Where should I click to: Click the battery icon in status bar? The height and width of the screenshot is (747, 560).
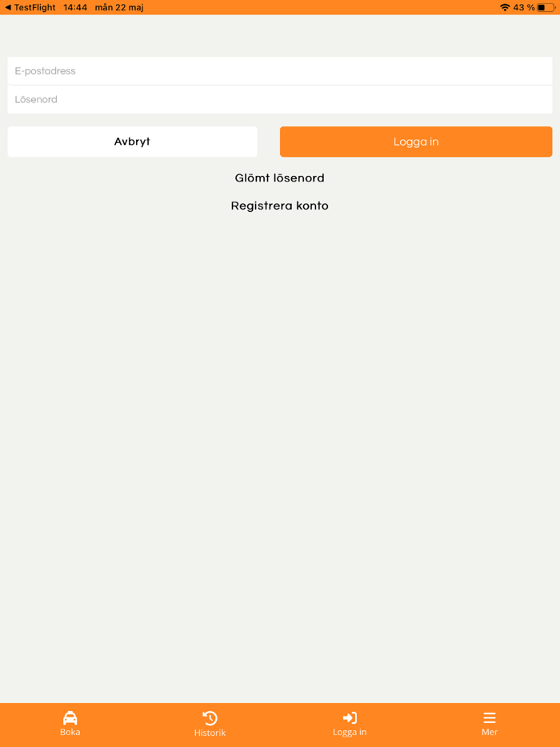pyautogui.click(x=546, y=8)
